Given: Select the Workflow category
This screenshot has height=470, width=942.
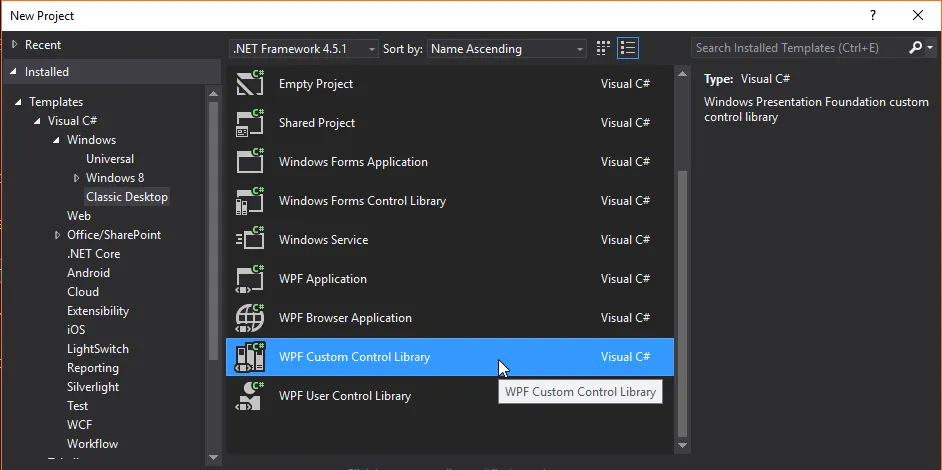Looking at the screenshot, I should 93,444.
